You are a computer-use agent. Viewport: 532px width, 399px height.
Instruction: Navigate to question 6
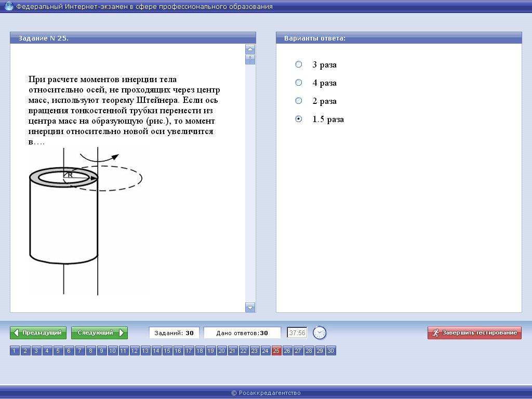pos(69,351)
